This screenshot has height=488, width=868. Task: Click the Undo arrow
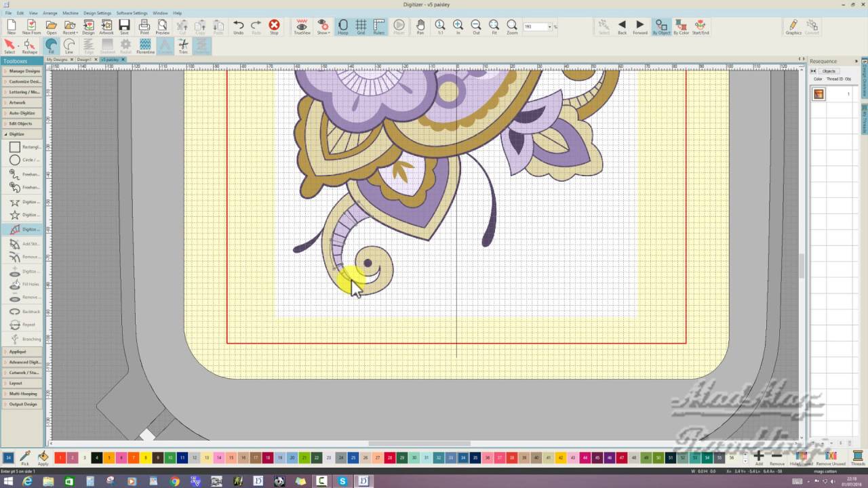coord(238,27)
